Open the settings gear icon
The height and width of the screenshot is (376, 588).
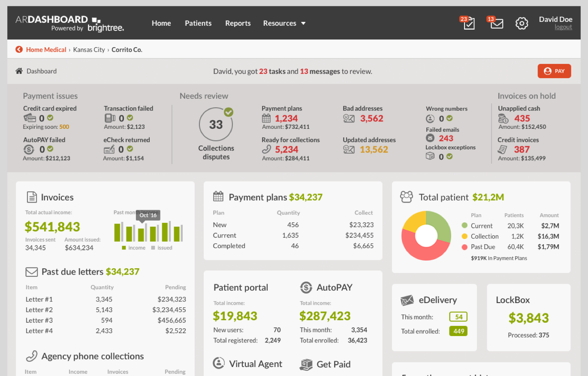[522, 24]
